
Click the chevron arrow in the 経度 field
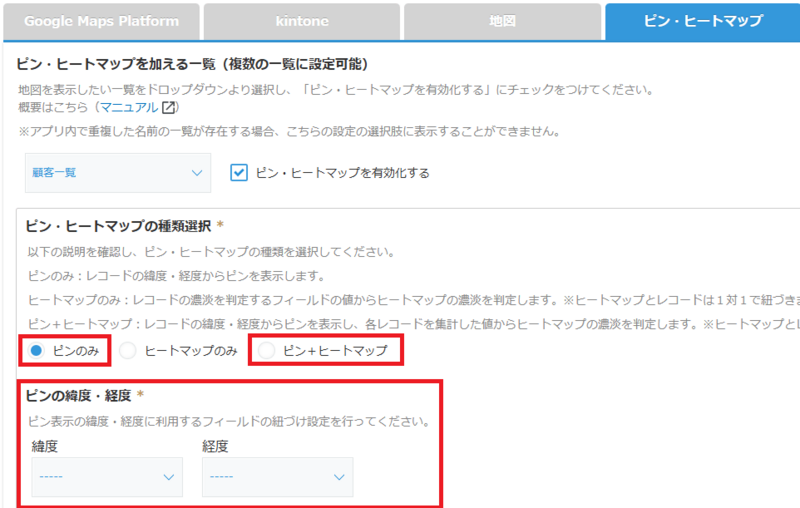[338, 477]
